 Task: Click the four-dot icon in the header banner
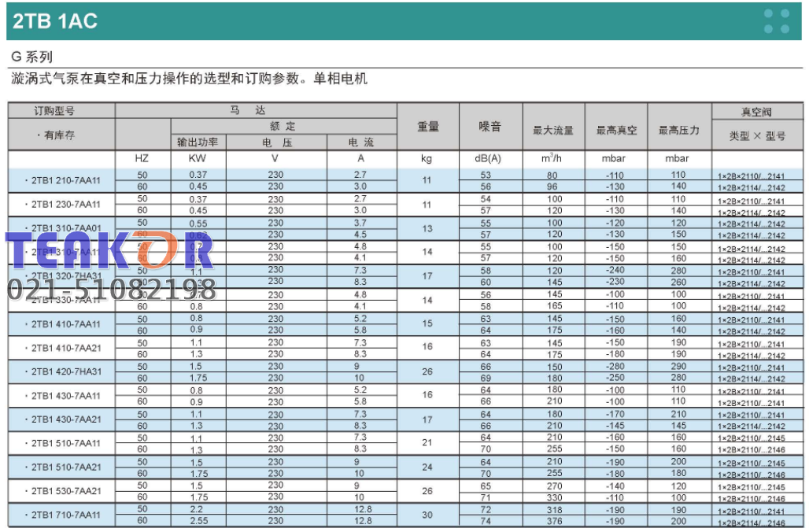[x=776, y=21]
